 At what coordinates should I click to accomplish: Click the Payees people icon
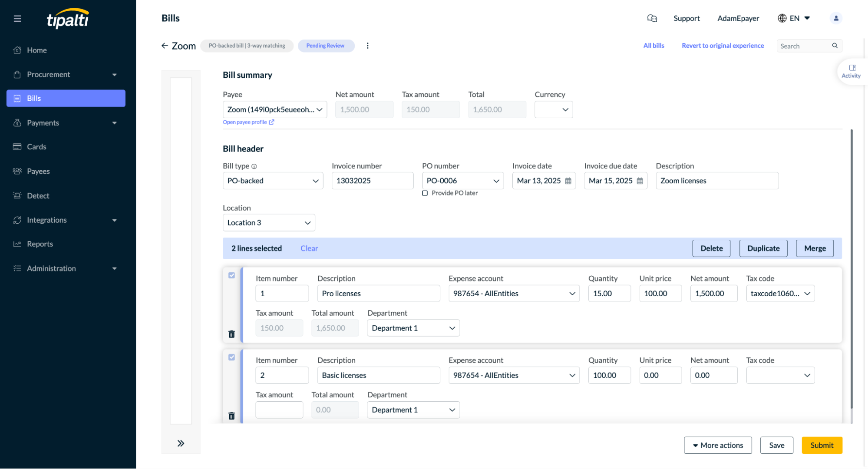17,171
